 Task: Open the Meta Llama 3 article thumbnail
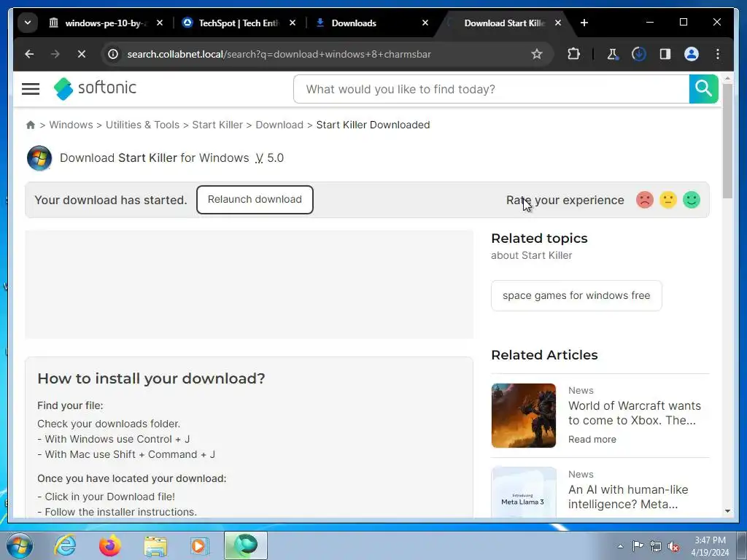pos(524,492)
